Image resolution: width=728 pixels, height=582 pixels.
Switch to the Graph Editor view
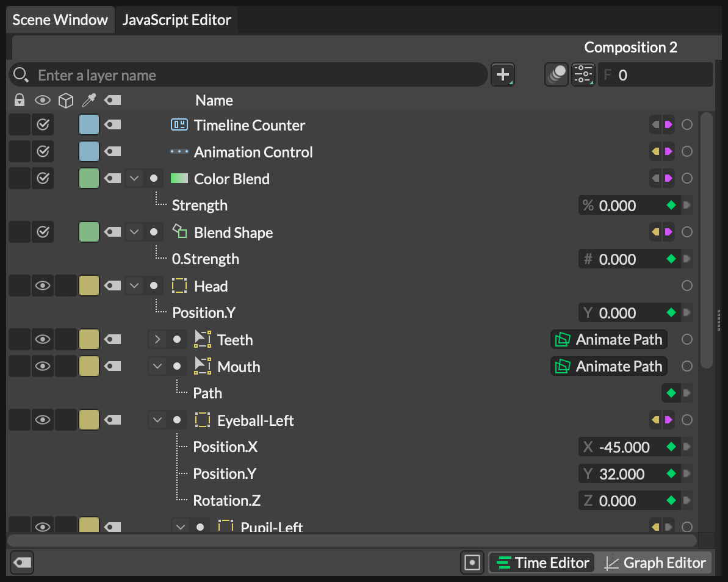coord(655,562)
